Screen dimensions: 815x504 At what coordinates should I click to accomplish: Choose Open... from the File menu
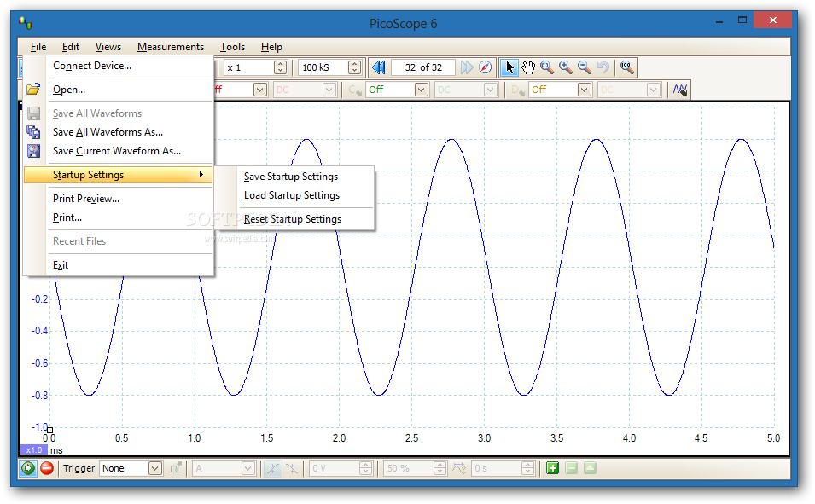click(119, 90)
